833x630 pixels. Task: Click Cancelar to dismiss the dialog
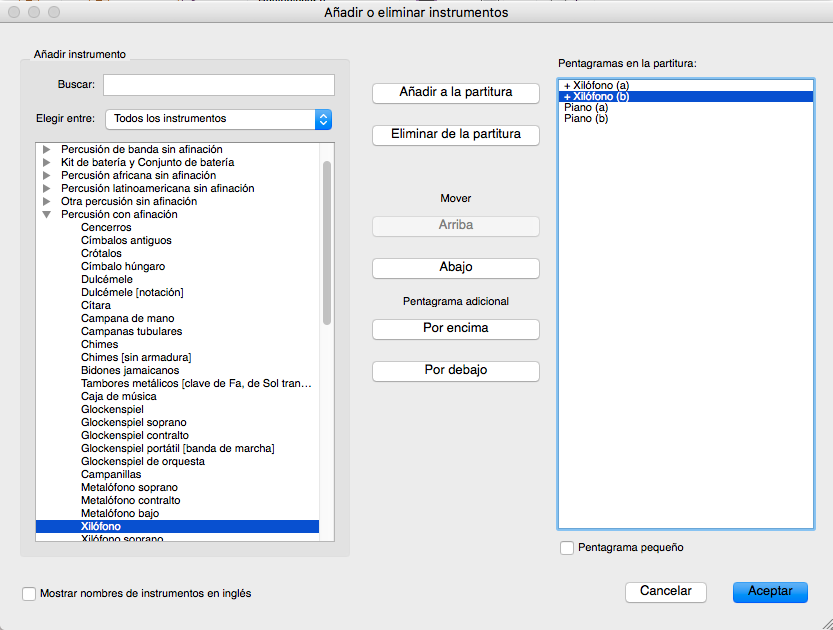point(666,592)
